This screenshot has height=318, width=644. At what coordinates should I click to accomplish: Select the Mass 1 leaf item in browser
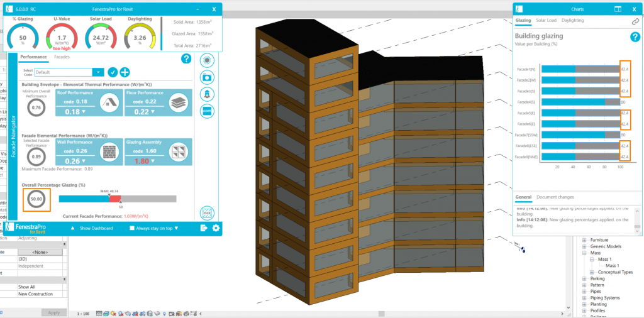(x=613, y=266)
